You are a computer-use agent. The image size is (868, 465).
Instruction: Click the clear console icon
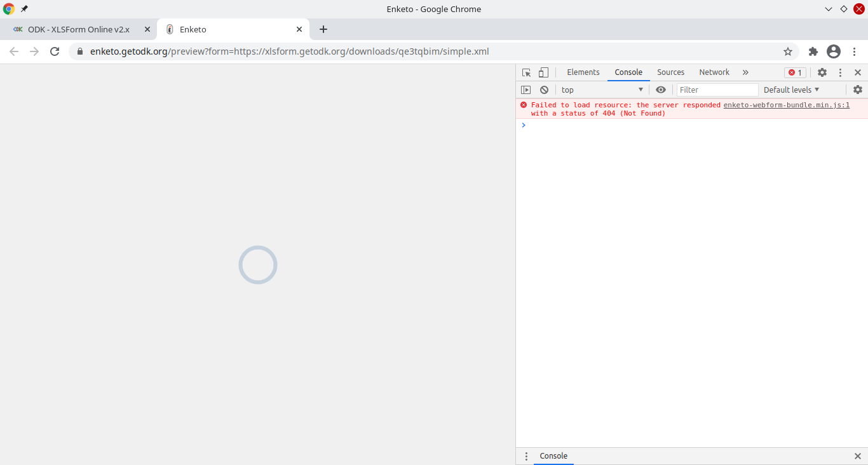pyautogui.click(x=544, y=90)
